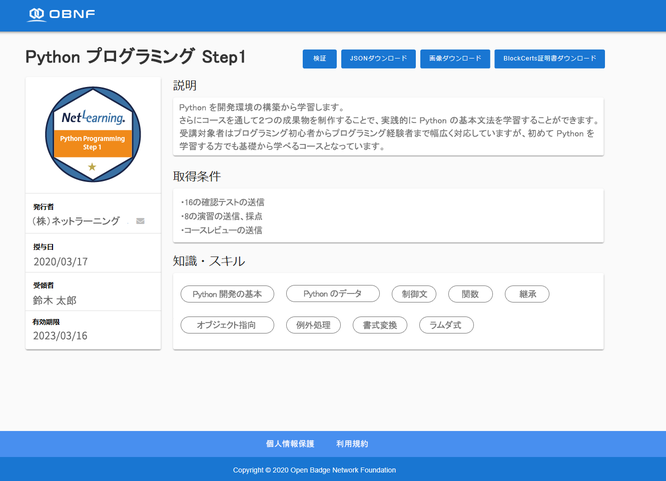
Task: Open the 個人情報保護 footer link
Action: pos(290,444)
